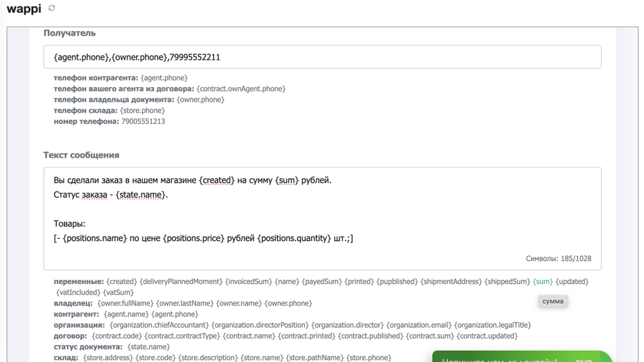644x362 pixels.
Task: Insert the {organization.email} variable
Action: pos(419,325)
